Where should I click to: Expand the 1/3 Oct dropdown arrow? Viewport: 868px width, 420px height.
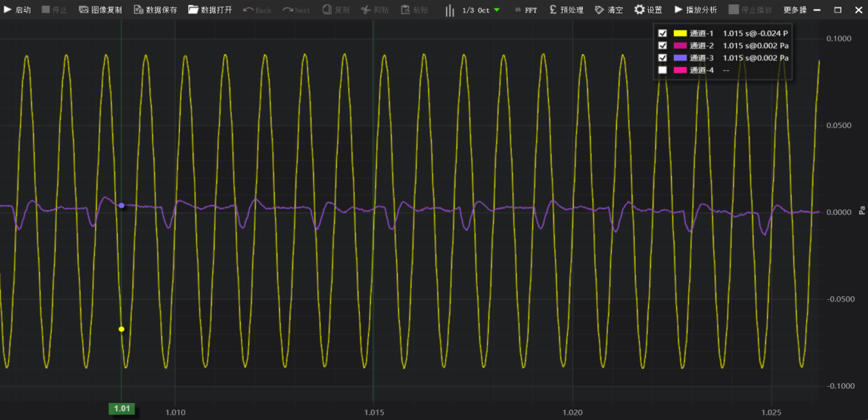point(497,10)
